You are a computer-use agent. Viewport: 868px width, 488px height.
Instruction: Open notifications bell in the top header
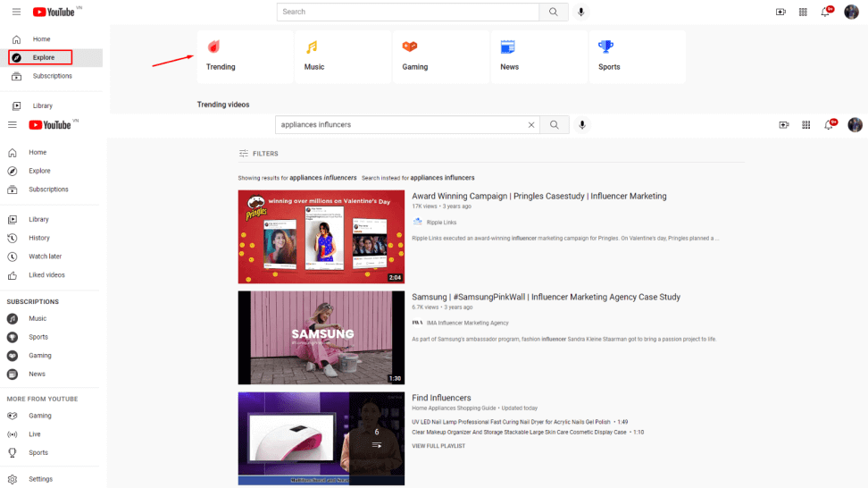coord(826,12)
